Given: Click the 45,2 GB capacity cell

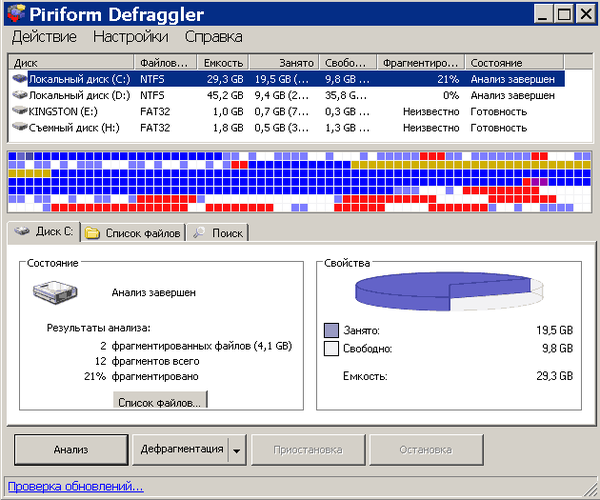Looking at the screenshot, I should (x=225, y=95).
